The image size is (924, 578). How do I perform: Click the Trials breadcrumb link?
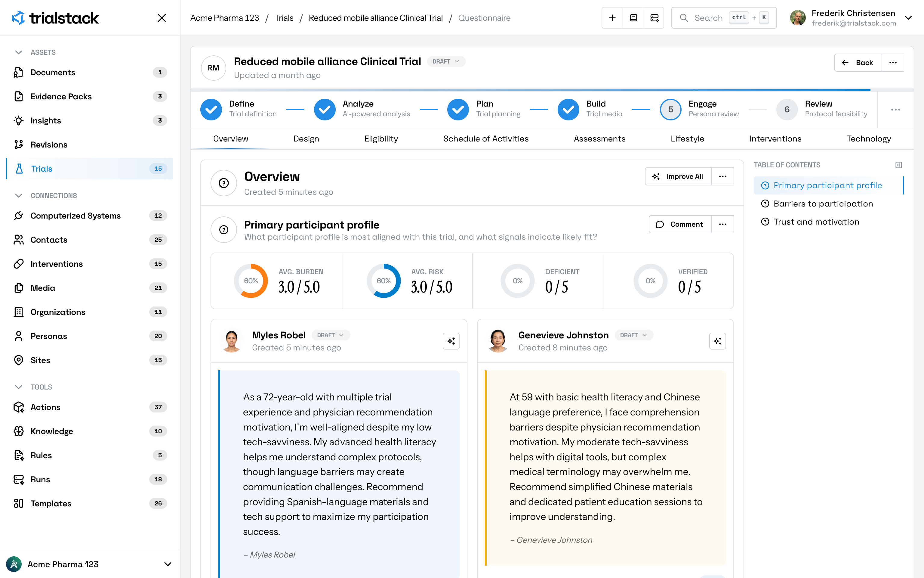click(x=284, y=18)
